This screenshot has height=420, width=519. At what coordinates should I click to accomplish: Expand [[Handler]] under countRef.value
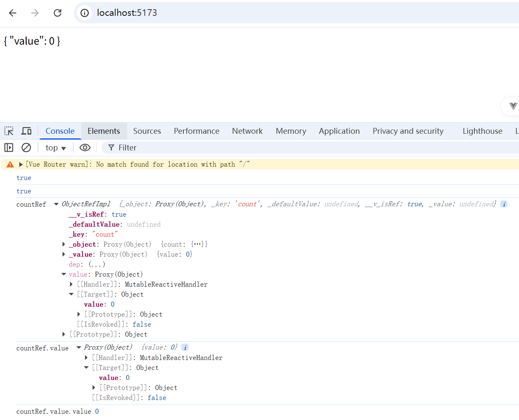[x=86, y=357]
